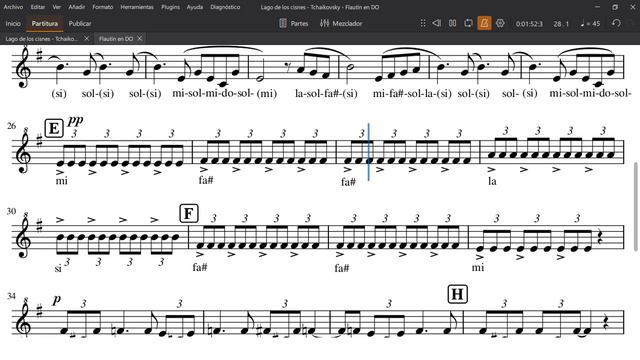Select the Flautín en DO part tab
The height and width of the screenshot is (360, 640).
[x=116, y=39]
